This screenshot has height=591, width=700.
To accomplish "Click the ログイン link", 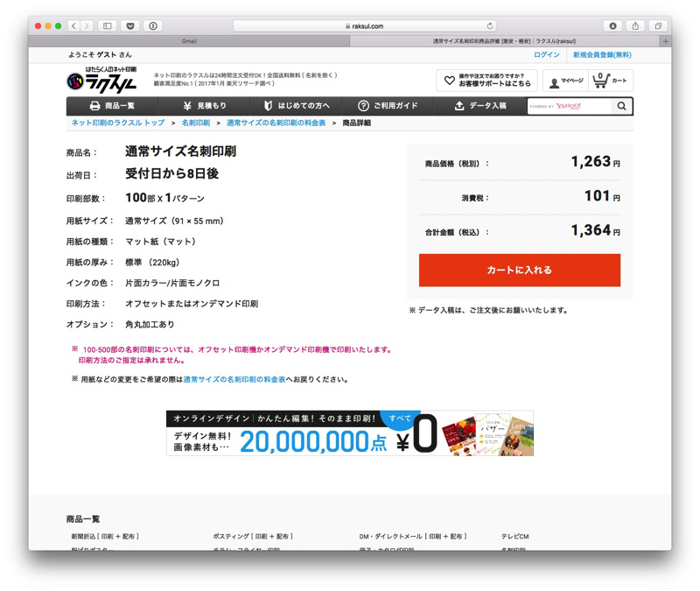I will coord(546,54).
